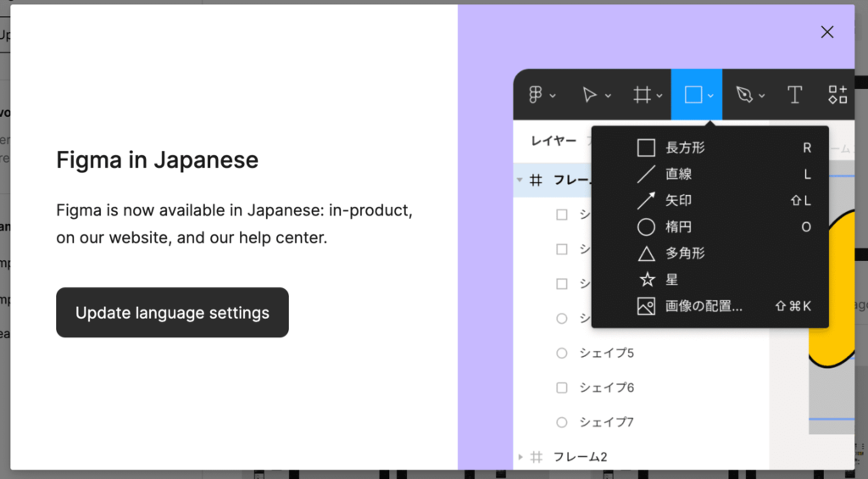The width and height of the screenshot is (868, 479).
Task: Select the Frame tool icon
Action: (x=643, y=95)
